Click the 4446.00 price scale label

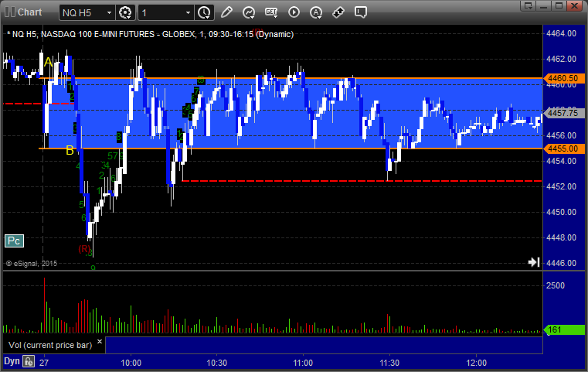pyautogui.click(x=562, y=263)
